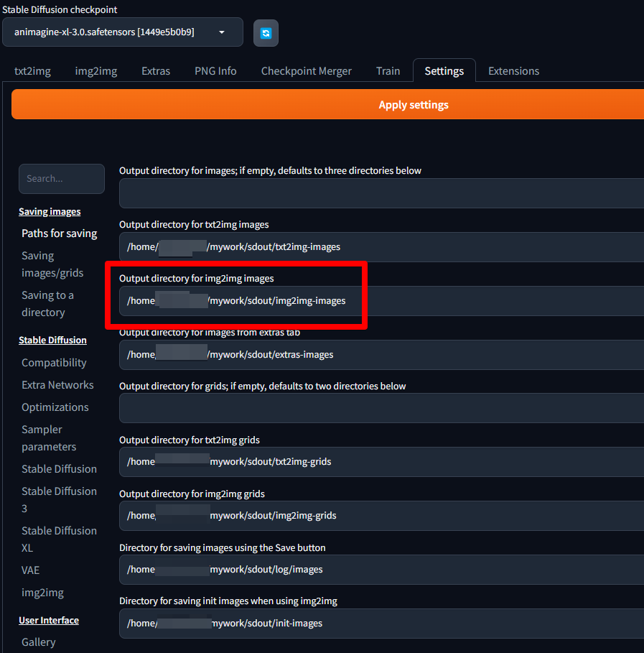Click the settings Search box

pyautogui.click(x=62, y=179)
